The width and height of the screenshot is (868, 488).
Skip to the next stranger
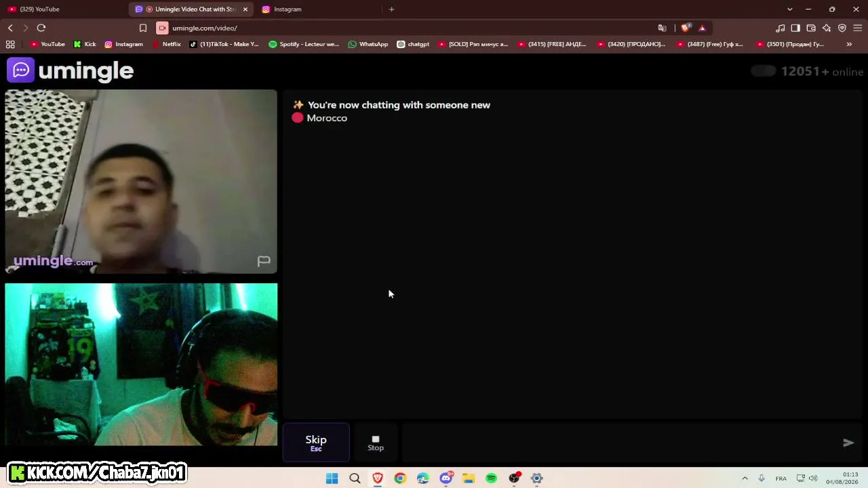316,443
